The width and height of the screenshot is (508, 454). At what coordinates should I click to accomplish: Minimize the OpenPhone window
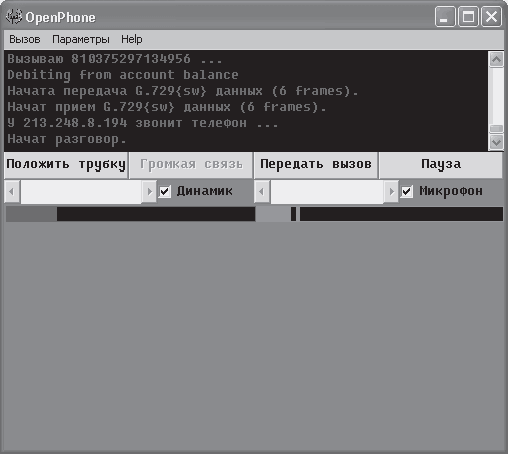445,17
